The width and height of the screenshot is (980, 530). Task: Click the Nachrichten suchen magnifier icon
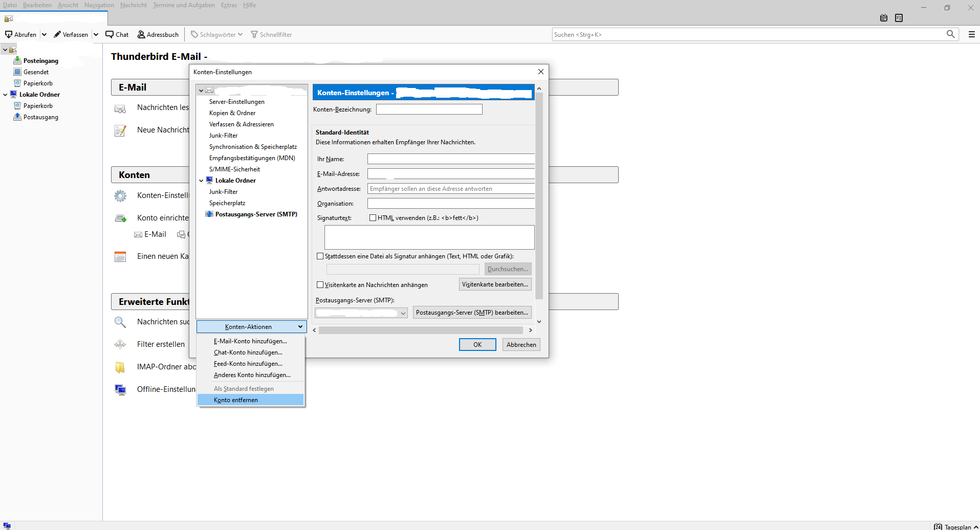[x=120, y=322]
